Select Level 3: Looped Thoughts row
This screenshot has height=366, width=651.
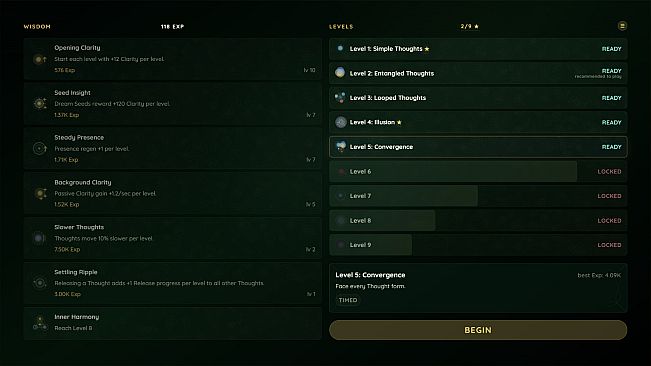pyautogui.click(x=478, y=98)
